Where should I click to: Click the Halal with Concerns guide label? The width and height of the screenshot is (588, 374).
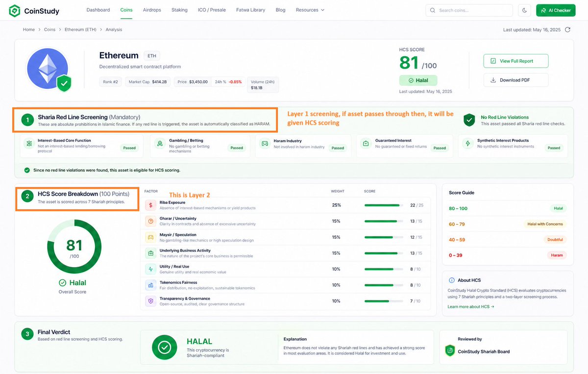pyautogui.click(x=545, y=224)
